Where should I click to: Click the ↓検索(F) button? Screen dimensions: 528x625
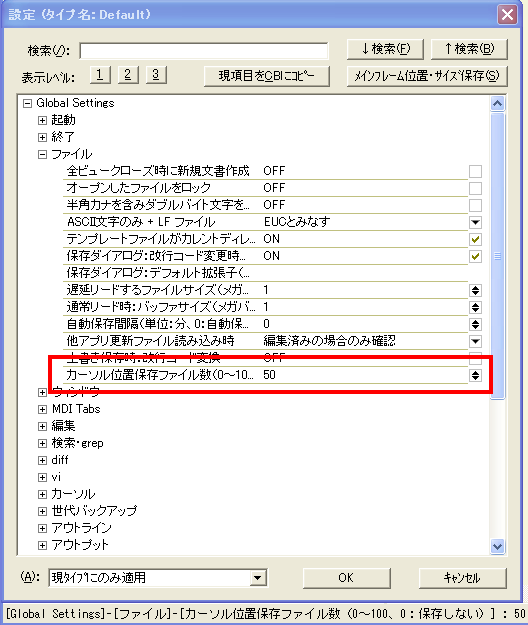click(x=385, y=49)
